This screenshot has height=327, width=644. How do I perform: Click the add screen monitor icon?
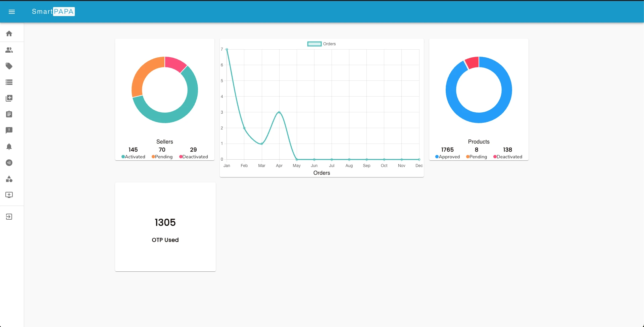point(9,195)
